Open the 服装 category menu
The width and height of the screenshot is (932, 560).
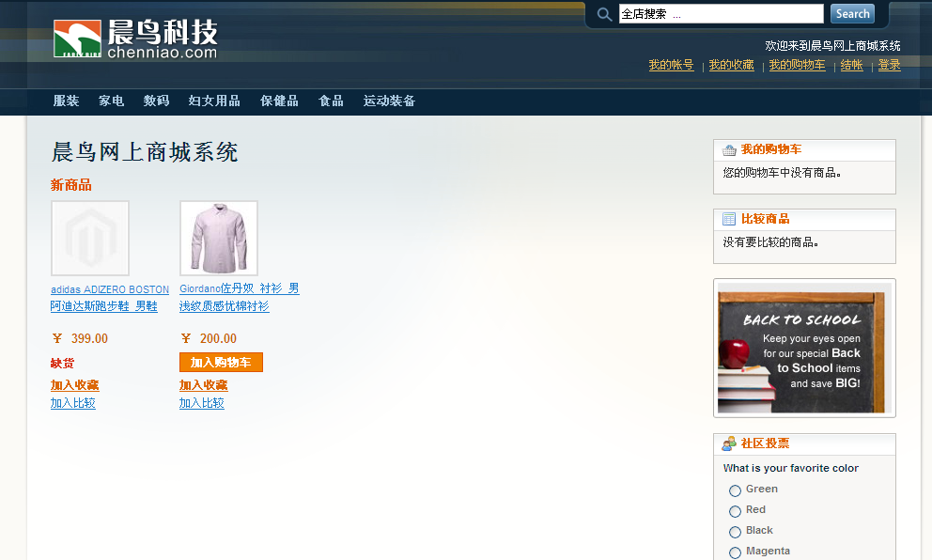pyautogui.click(x=66, y=101)
